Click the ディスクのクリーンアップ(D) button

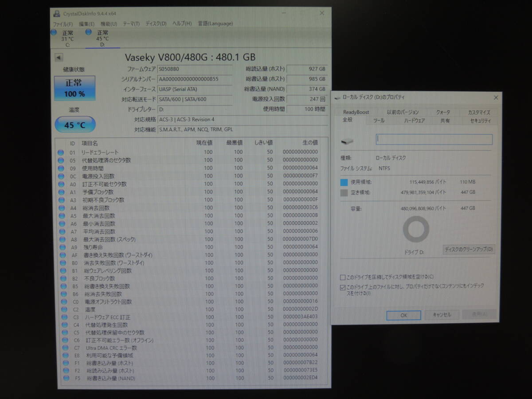click(x=469, y=250)
